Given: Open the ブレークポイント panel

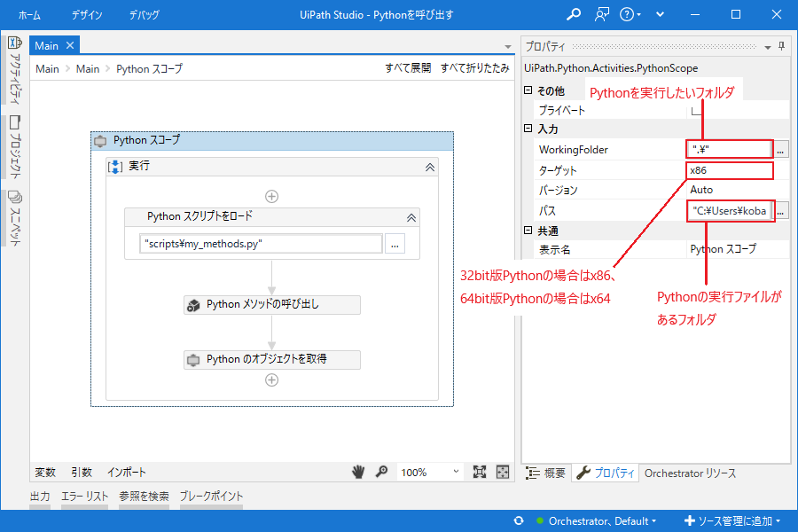Looking at the screenshot, I should coord(211,496).
